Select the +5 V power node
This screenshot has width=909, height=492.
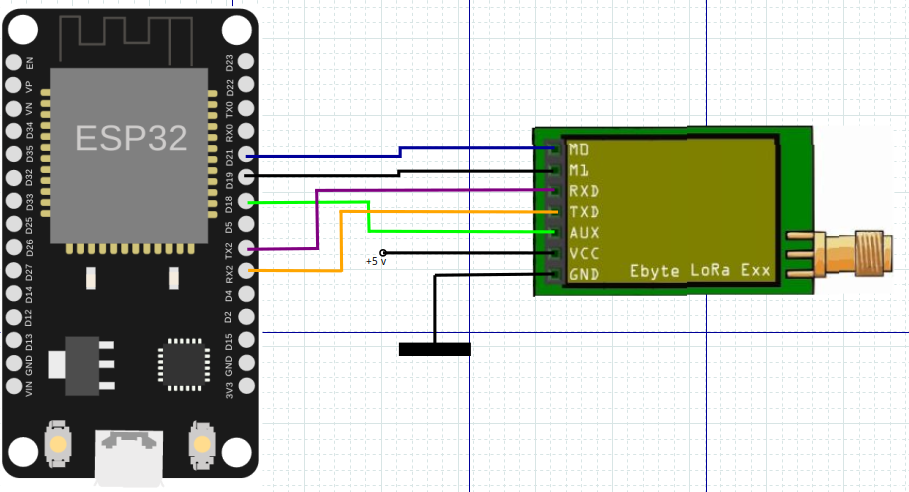point(383,253)
